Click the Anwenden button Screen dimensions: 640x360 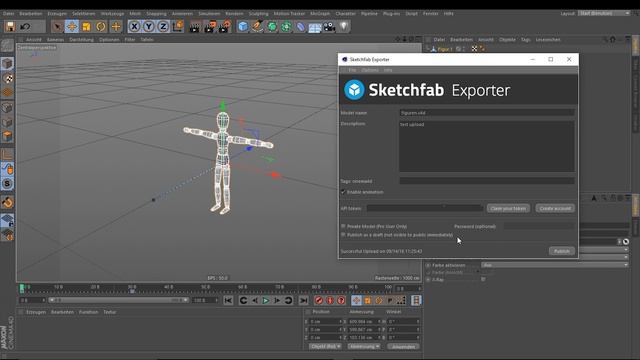point(403,347)
